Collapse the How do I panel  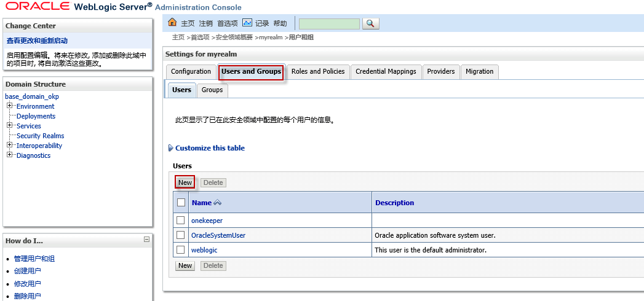click(x=146, y=240)
